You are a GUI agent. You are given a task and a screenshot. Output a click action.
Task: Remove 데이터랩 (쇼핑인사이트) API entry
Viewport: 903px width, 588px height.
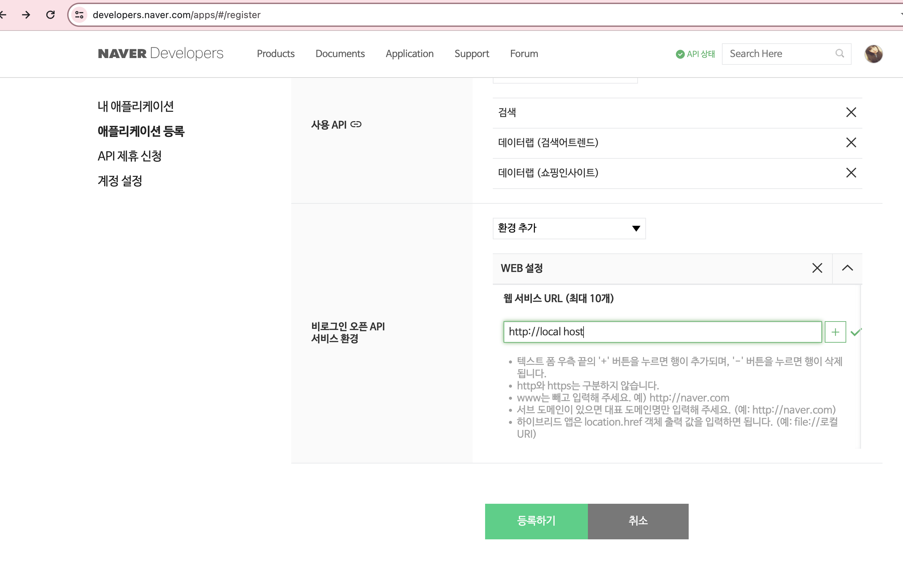851,173
